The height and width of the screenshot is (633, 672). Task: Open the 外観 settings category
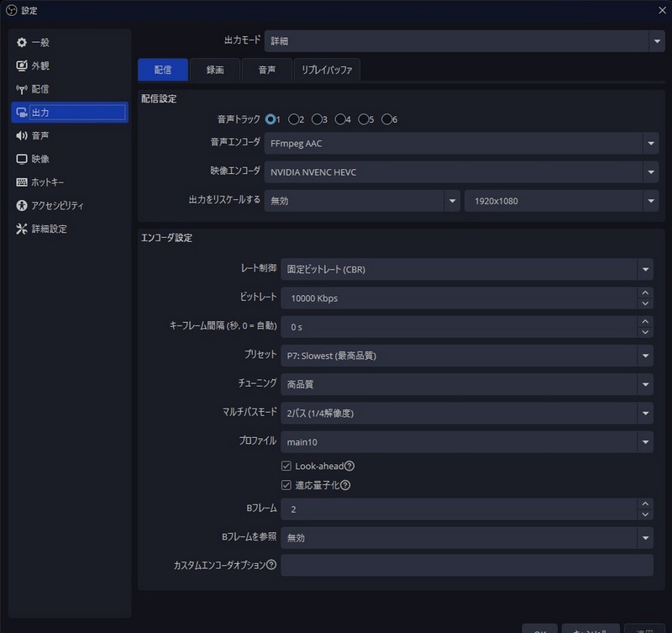point(70,66)
